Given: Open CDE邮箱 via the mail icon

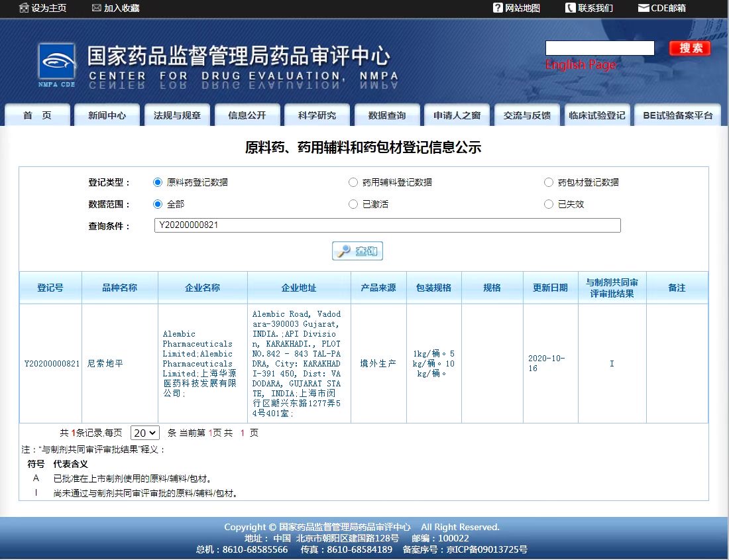Looking at the screenshot, I should pyautogui.click(x=642, y=8).
